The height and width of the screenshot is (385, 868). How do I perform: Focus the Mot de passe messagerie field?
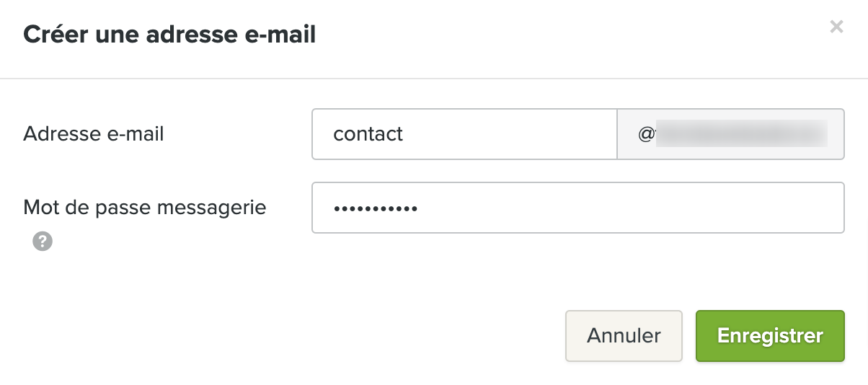tap(577, 208)
